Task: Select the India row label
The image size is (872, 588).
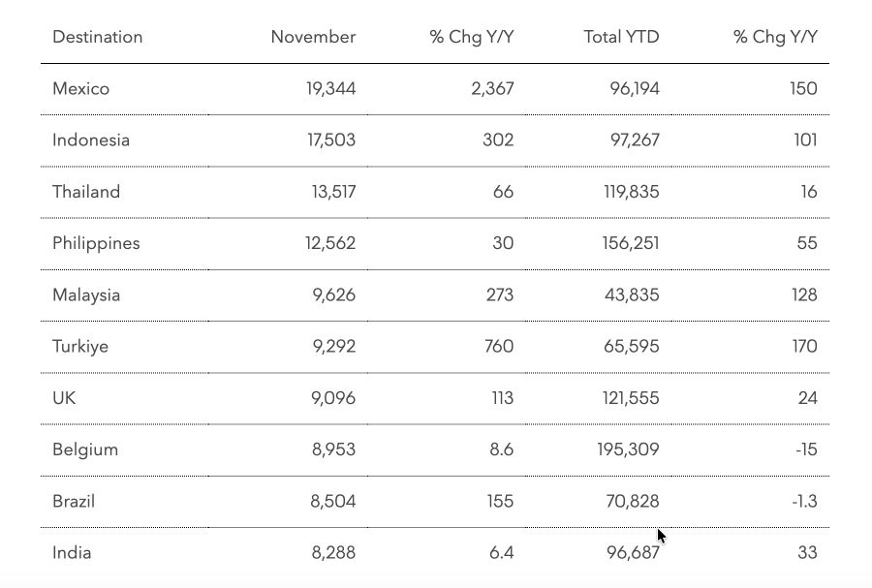Action: tap(72, 553)
